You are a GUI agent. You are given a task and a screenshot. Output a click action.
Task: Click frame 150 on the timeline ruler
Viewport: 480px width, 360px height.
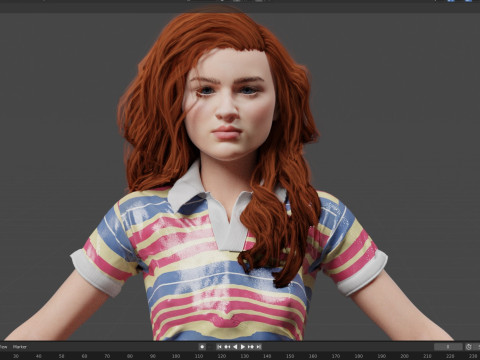point(290,356)
